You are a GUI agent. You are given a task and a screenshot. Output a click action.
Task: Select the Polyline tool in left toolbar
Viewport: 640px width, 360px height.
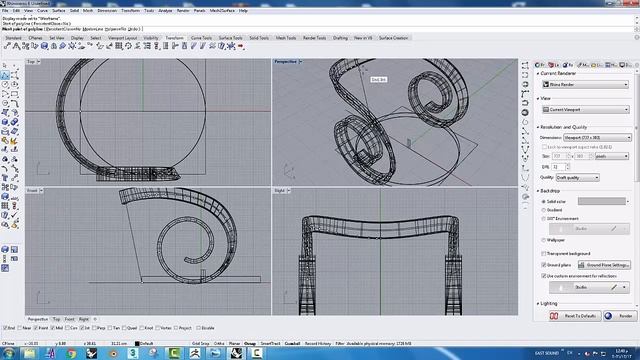(x=5, y=75)
